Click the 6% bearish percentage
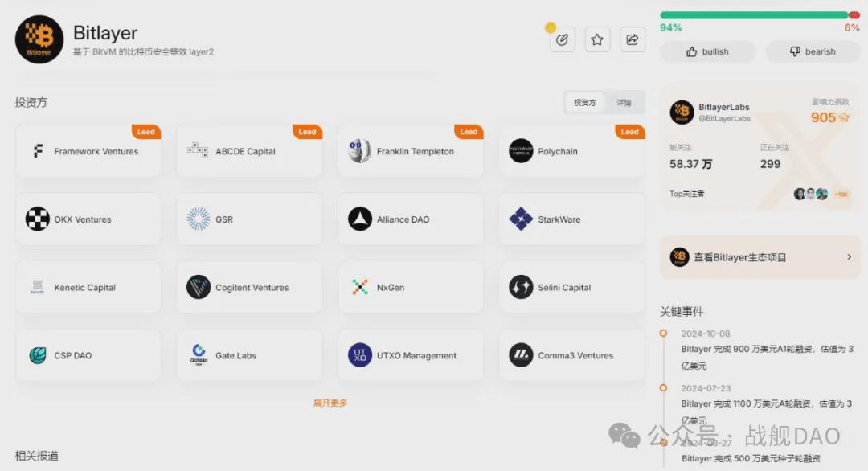 852,27
